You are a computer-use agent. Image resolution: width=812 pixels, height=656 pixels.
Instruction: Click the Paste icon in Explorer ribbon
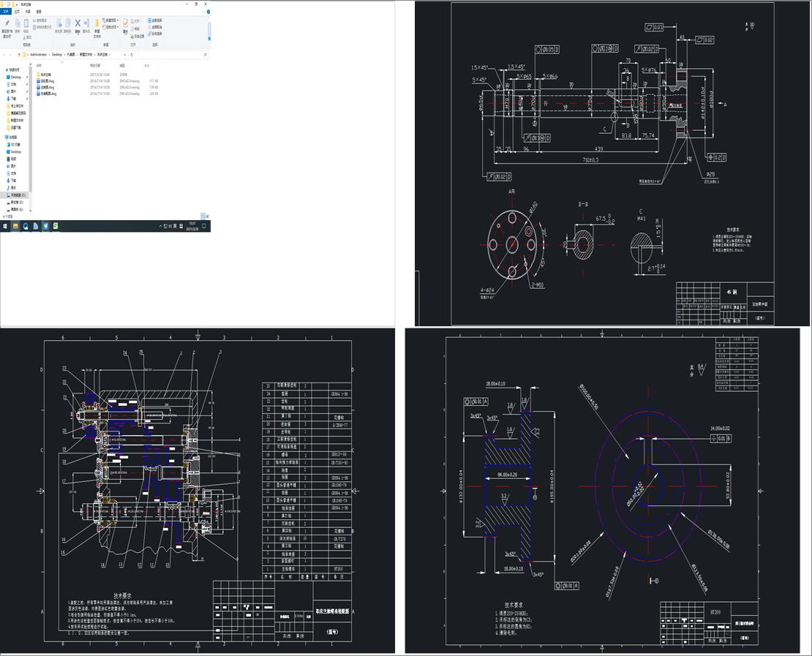26,26
